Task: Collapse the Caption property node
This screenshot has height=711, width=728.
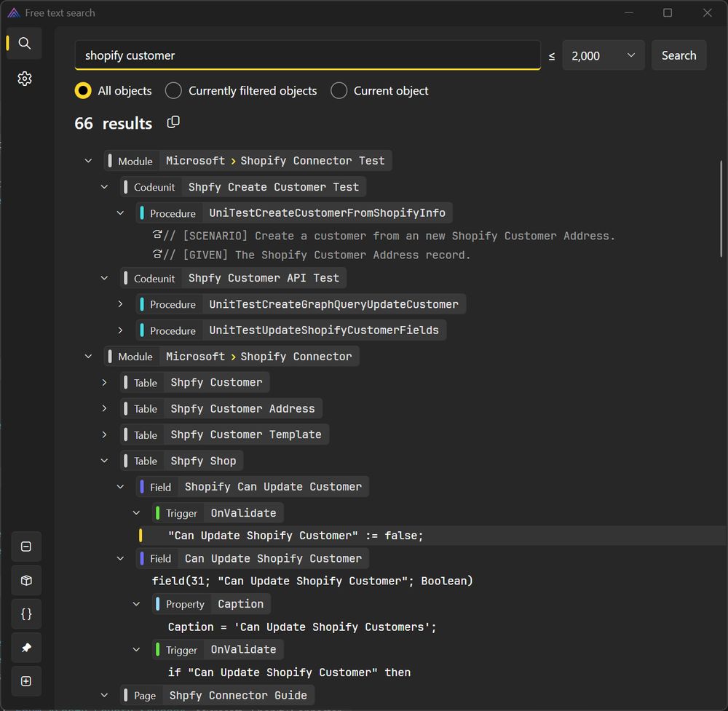Action: 136,604
